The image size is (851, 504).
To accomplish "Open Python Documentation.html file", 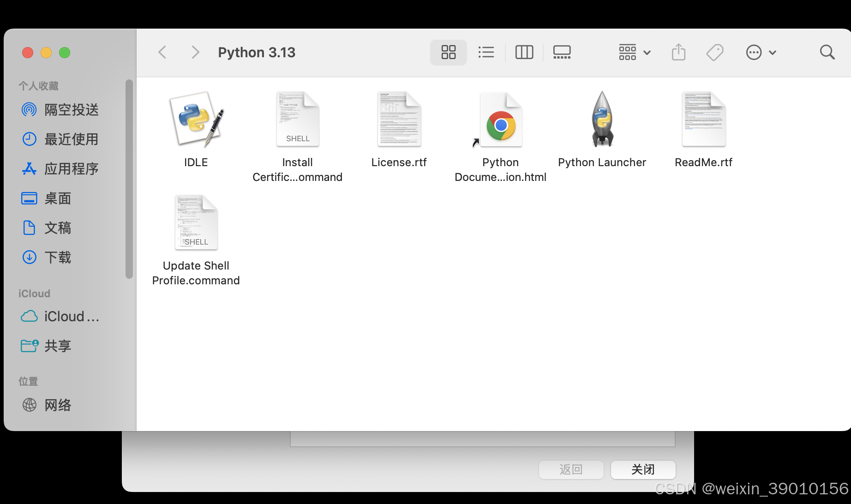I will pos(500,119).
